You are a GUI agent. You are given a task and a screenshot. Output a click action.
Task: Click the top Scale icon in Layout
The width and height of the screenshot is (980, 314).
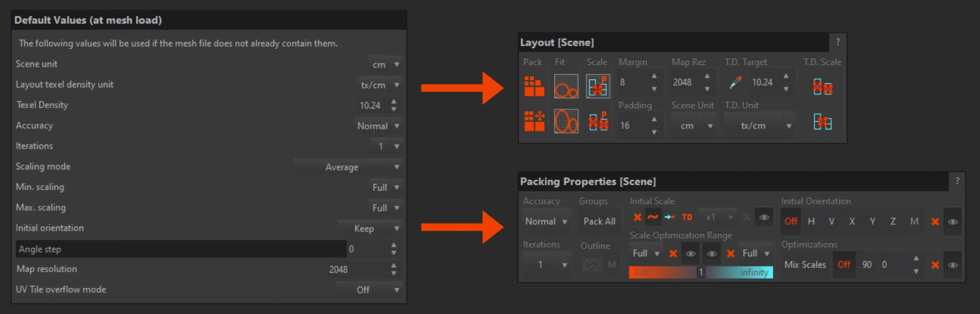click(598, 86)
